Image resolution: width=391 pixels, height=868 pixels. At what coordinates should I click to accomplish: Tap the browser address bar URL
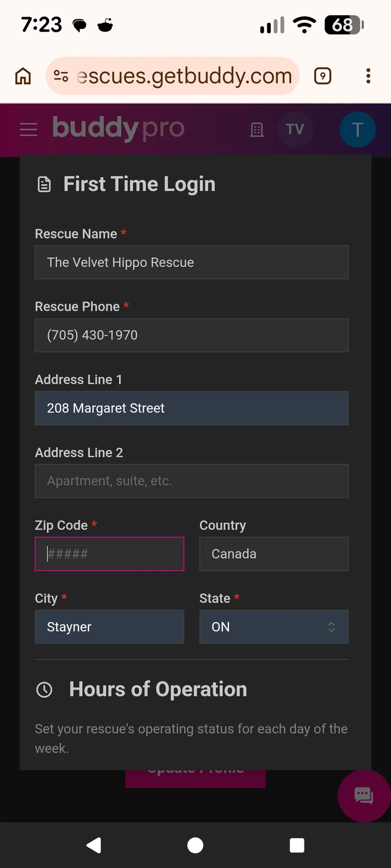point(185,76)
